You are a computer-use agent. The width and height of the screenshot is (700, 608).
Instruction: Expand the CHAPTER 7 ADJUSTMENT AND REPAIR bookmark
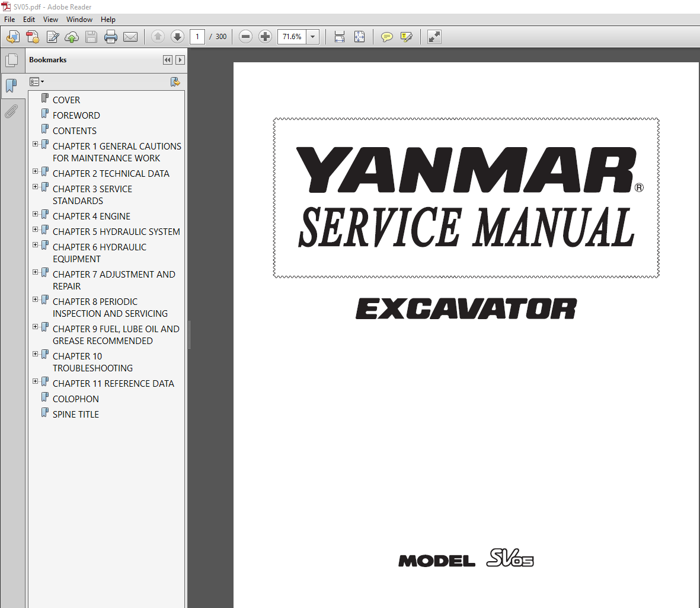click(36, 272)
